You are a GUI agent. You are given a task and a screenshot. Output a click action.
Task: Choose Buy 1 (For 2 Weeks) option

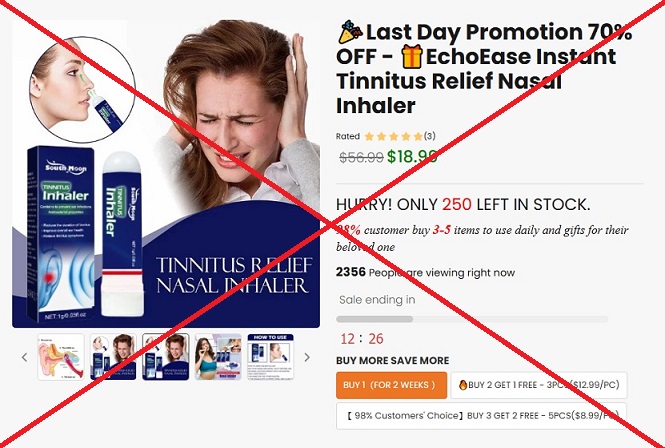pyautogui.click(x=391, y=385)
